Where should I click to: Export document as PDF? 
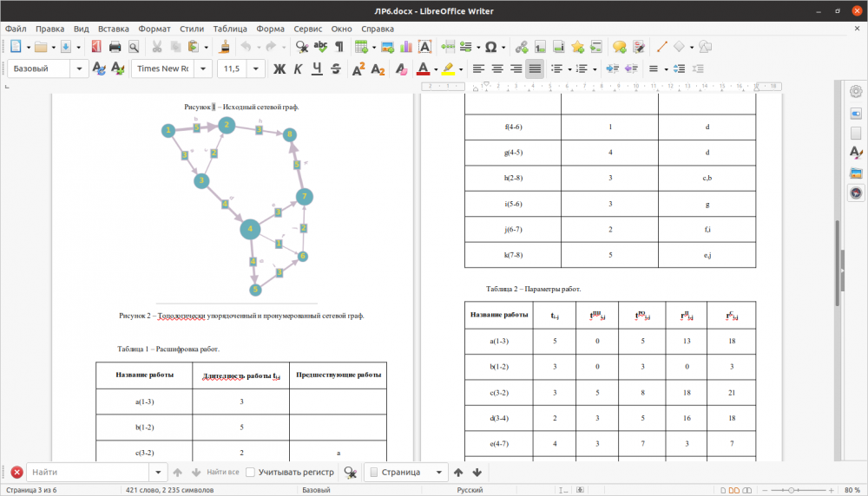click(x=95, y=47)
